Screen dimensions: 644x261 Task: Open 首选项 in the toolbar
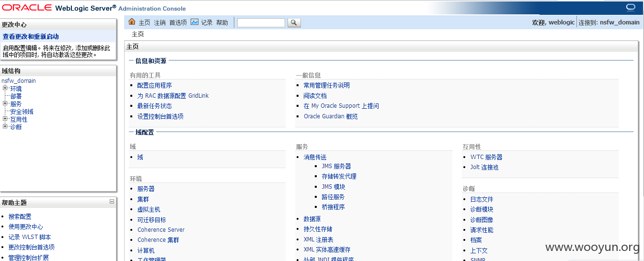click(178, 23)
